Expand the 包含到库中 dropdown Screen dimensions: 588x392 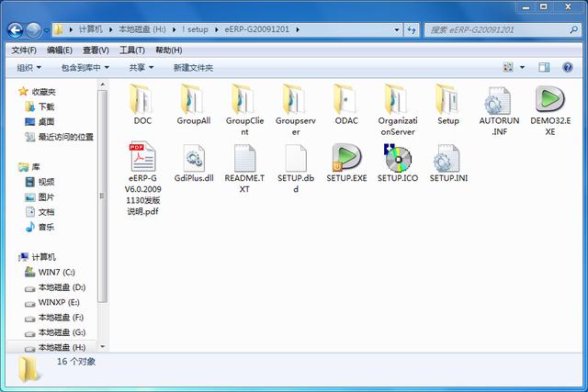[x=85, y=67]
